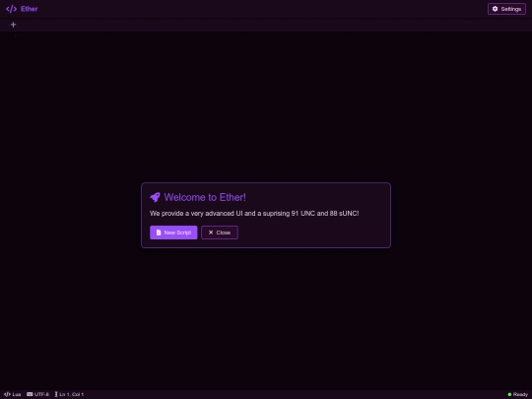
Task: Click the Welcome to Ether! heading
Action: point(205,197)
